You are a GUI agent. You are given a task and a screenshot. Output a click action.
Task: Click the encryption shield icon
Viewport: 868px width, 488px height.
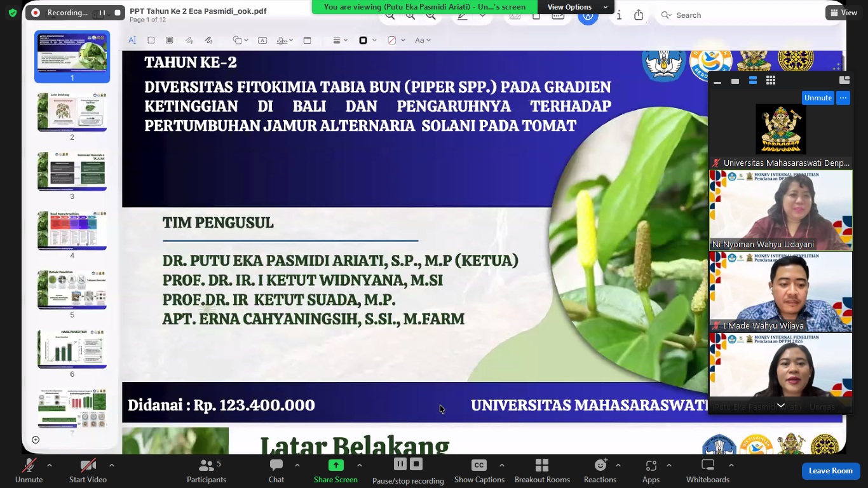[13, 13]
